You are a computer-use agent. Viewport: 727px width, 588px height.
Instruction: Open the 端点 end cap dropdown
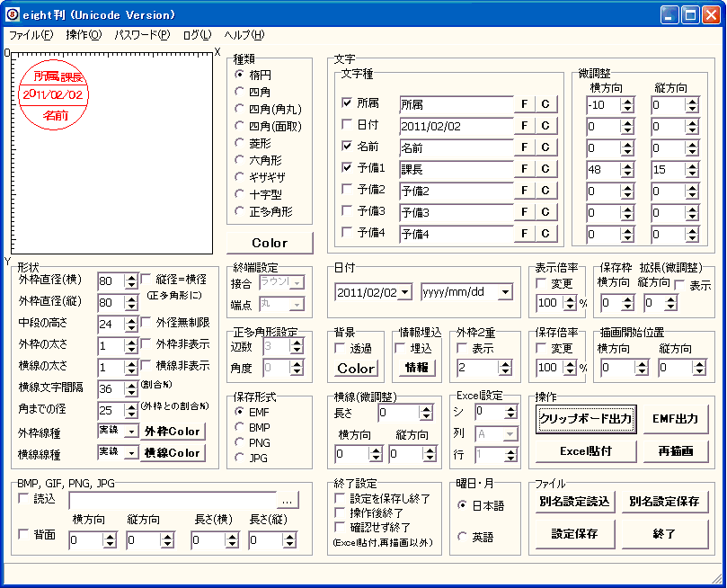297,304
